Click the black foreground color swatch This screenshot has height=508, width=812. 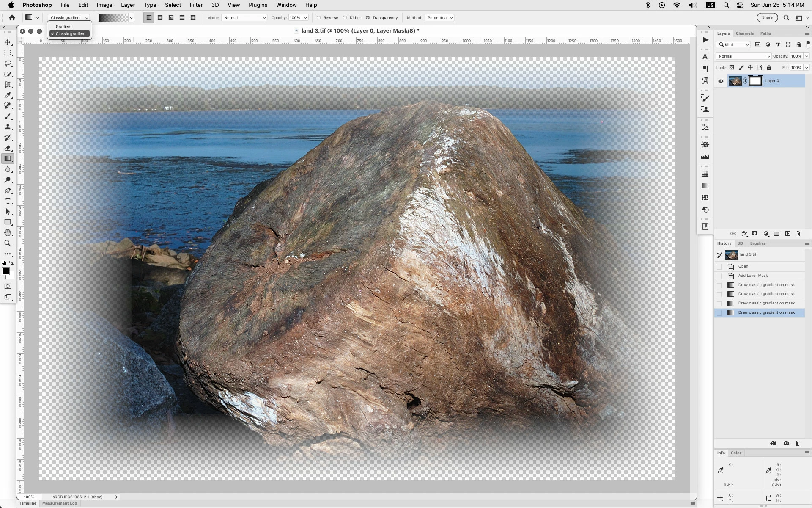point(5,271)
